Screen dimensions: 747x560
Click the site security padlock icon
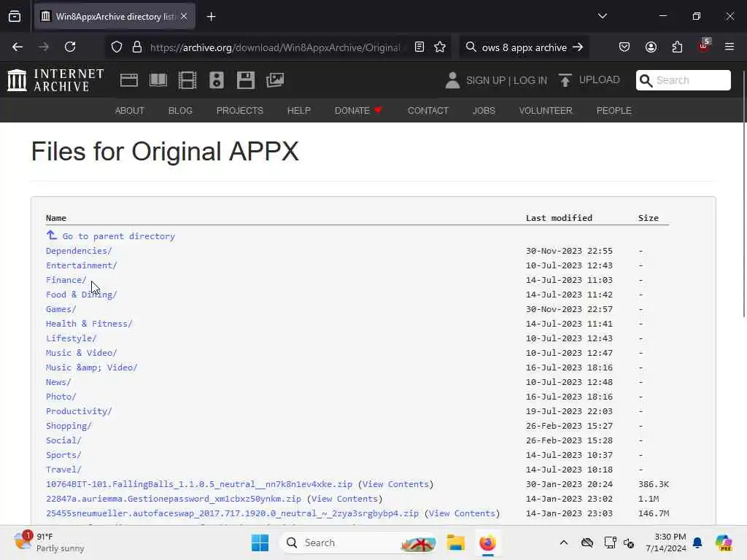coord(137,47)
